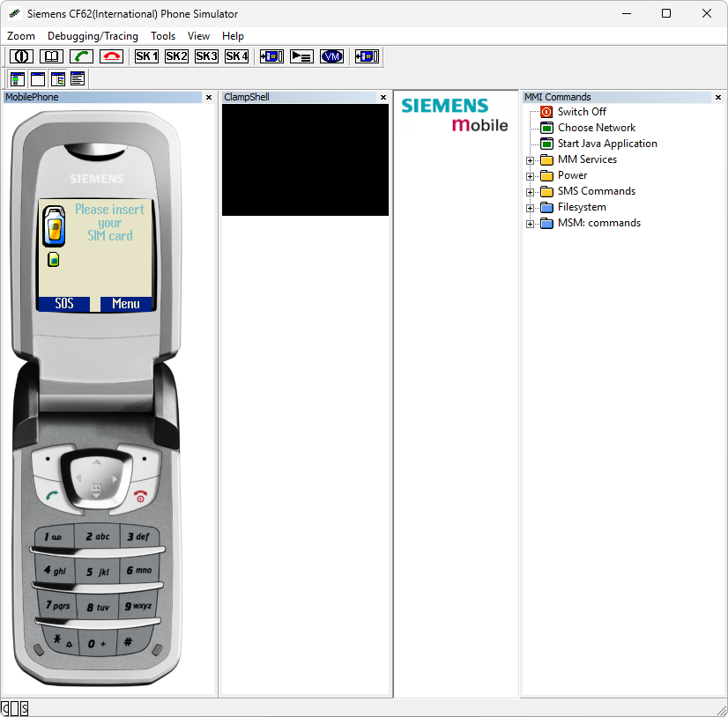Toggle the MobilePhone window view icon
Image resolution: width=728 pixels, height=717 pixels.
click(18, 79)
